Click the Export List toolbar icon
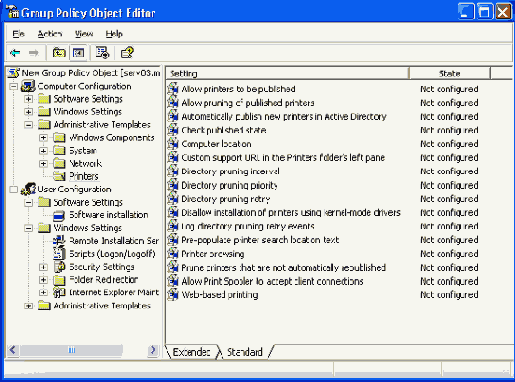This screenshot has height=382, width=515. pyautogui.click(x=102, y=53)
